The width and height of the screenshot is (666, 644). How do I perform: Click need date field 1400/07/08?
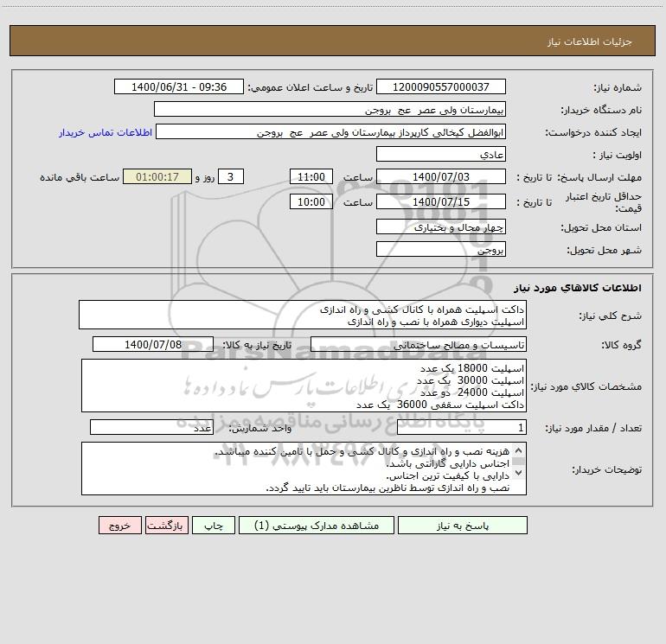(153, 344)
